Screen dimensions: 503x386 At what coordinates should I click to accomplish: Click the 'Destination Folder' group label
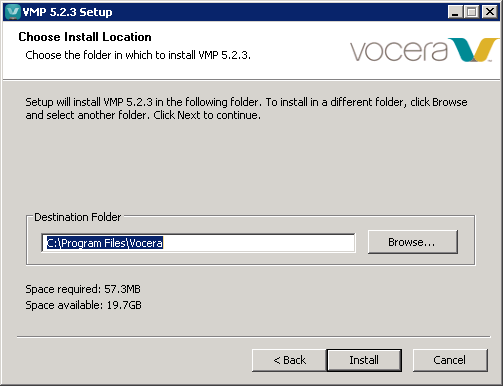[78, 217]
